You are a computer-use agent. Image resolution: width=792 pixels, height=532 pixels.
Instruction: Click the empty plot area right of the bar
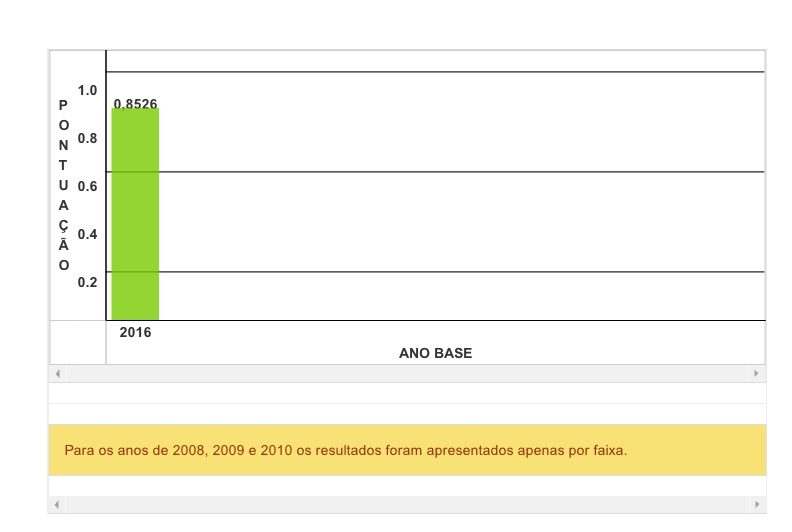point(460,220)
